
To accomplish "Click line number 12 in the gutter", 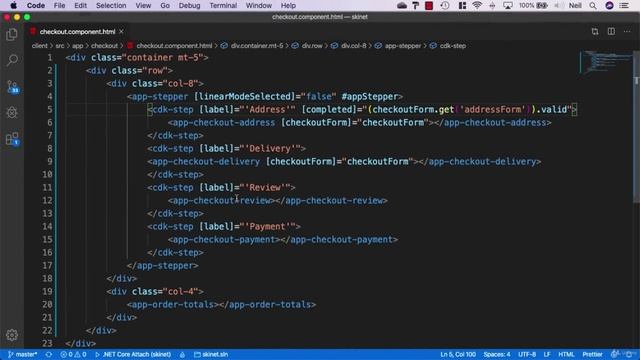I will click(x=47, y=200).
